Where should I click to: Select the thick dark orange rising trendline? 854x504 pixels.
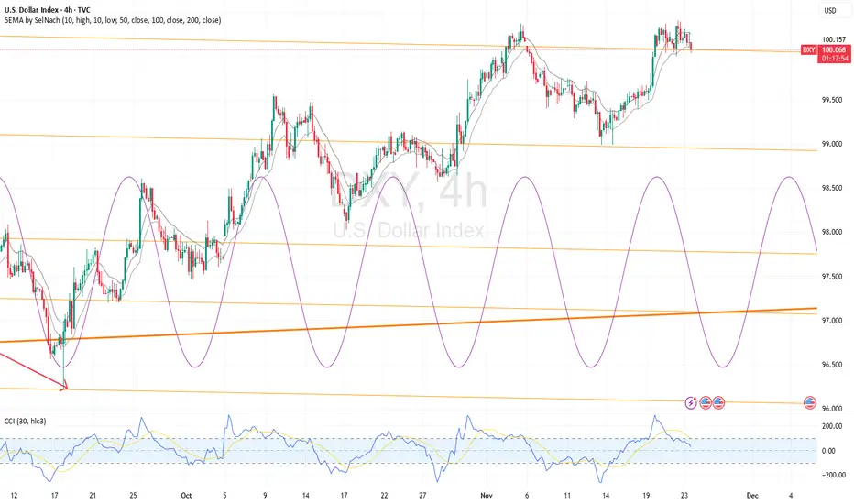click(x=409, y=325)
